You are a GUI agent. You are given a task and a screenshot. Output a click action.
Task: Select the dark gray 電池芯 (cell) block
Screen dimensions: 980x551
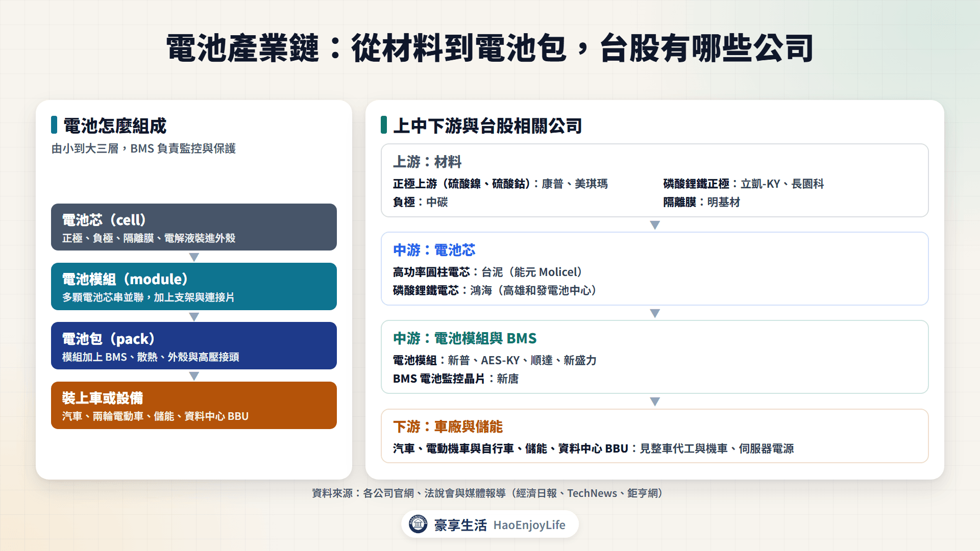pos(194,227)
